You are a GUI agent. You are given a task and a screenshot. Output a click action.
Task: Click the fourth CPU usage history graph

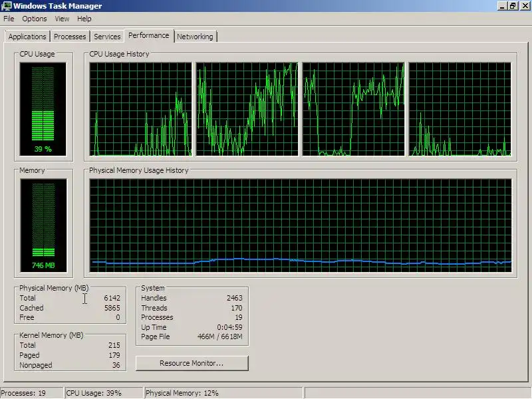point(460,109)
